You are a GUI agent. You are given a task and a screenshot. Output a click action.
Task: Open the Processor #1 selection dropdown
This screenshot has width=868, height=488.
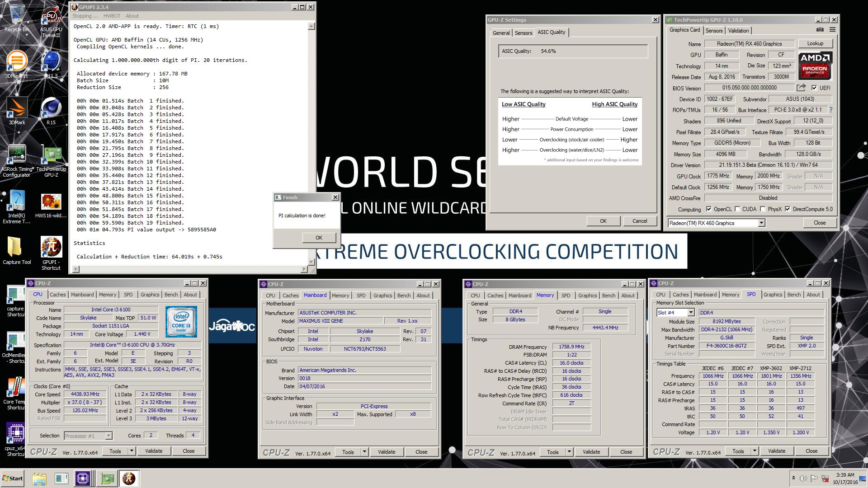pyautogui.click(x=108, y=436)
